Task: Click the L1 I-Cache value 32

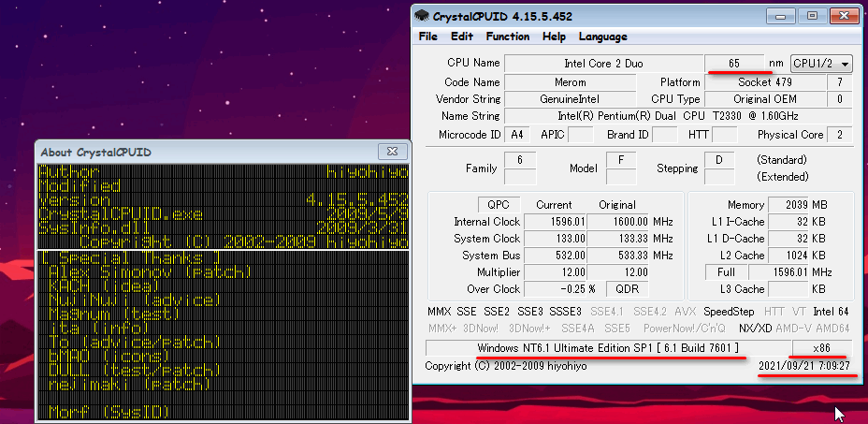Action: (x=788, y=222)
